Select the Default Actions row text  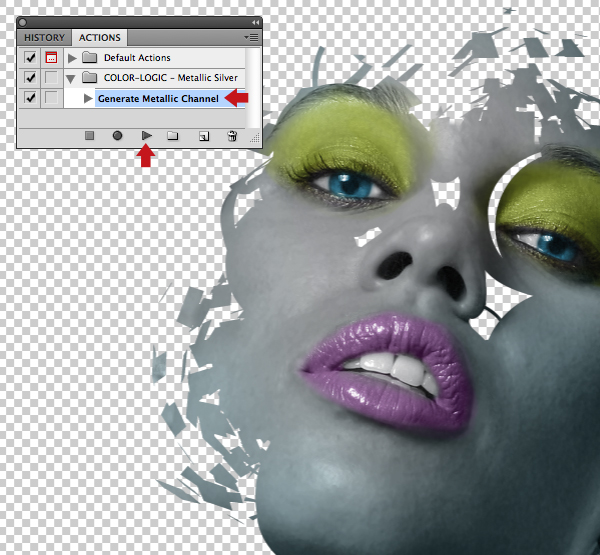tap(137, 58)
